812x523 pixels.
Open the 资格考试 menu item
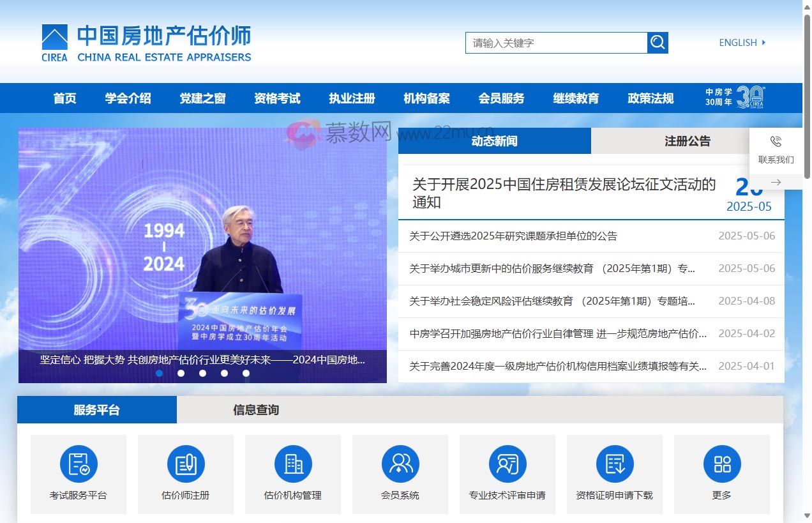coord(276,98)
